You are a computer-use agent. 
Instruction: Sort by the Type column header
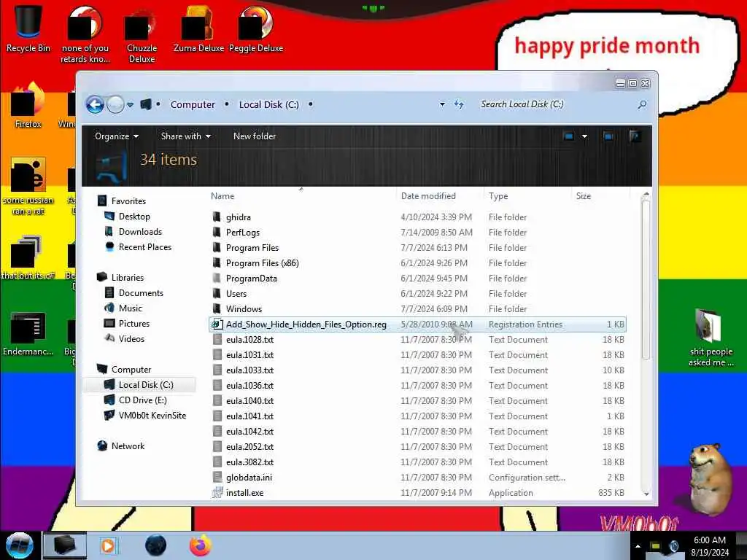498,196
